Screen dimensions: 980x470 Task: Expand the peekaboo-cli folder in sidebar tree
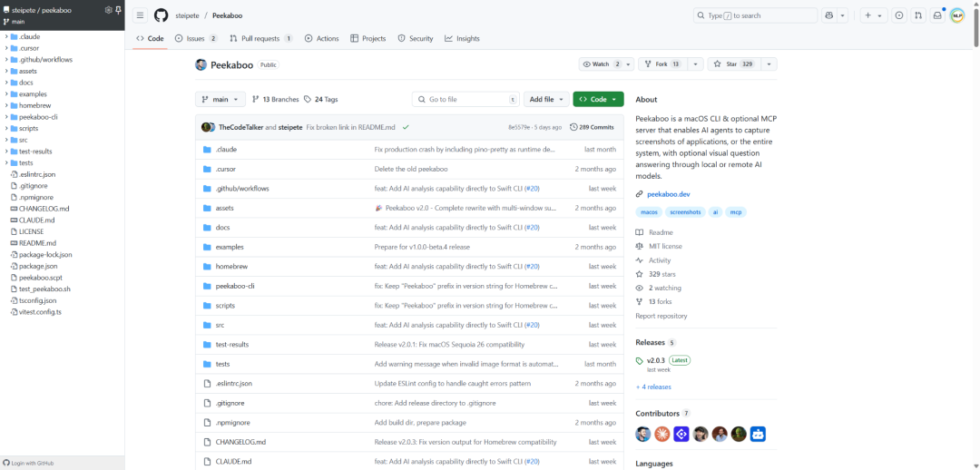tap(6, 117)
